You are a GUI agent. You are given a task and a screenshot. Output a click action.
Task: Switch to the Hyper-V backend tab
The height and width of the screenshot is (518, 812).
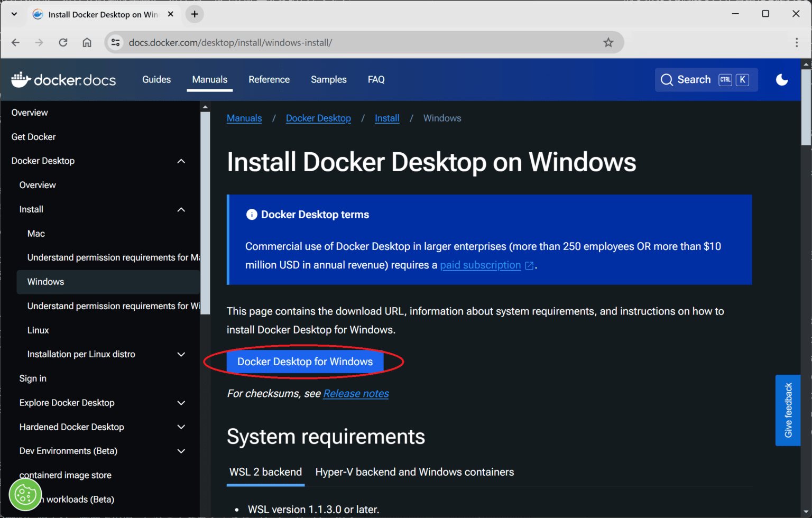click(414, 472)
